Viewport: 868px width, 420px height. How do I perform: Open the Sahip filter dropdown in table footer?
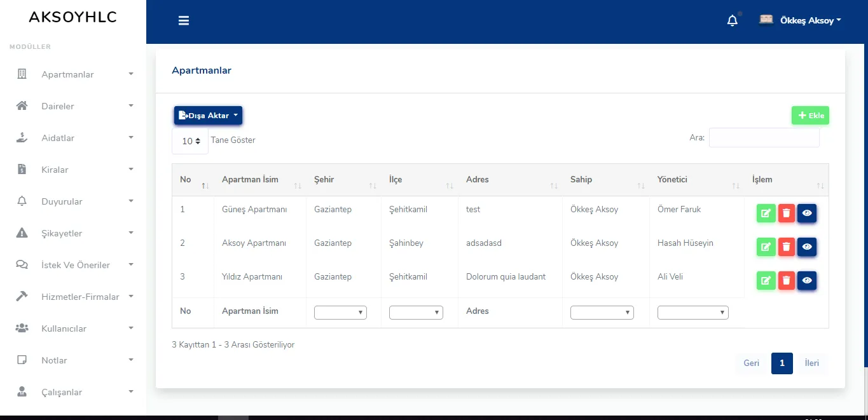tap(602, 312)
